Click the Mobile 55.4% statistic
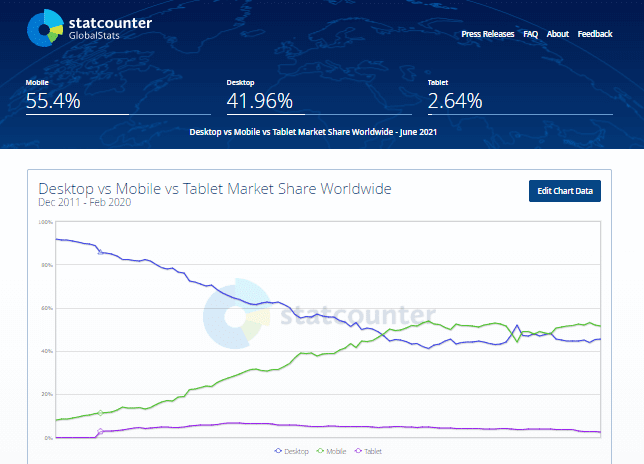The width and height of the screenshot is (644, 464). [54, 100]
